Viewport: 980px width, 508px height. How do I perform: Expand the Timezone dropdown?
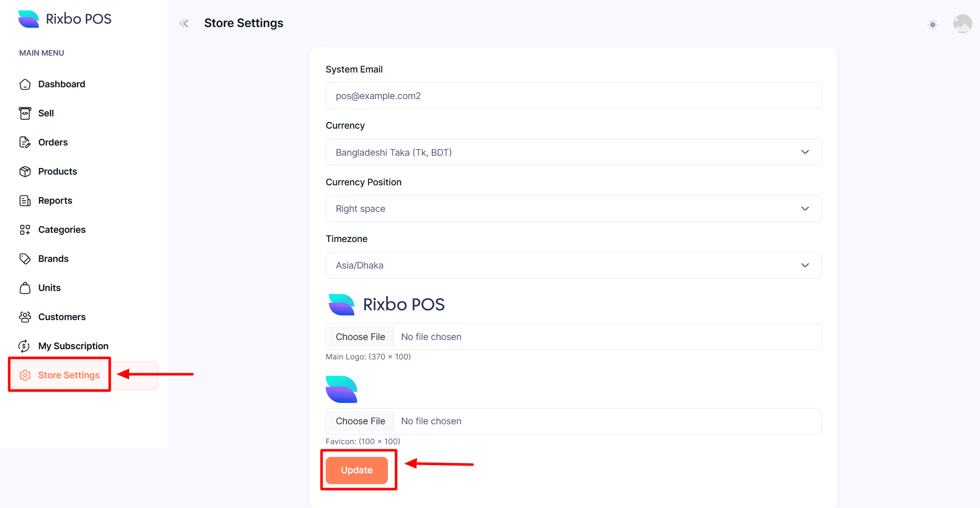click(x=573, y=265)
